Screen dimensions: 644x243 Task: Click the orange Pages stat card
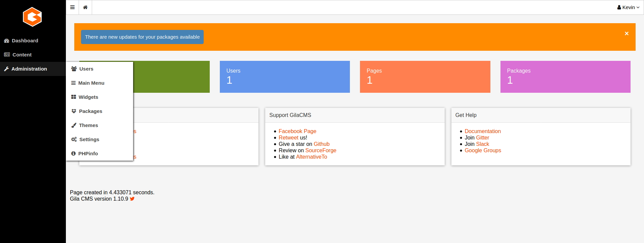tap(425, 77)
